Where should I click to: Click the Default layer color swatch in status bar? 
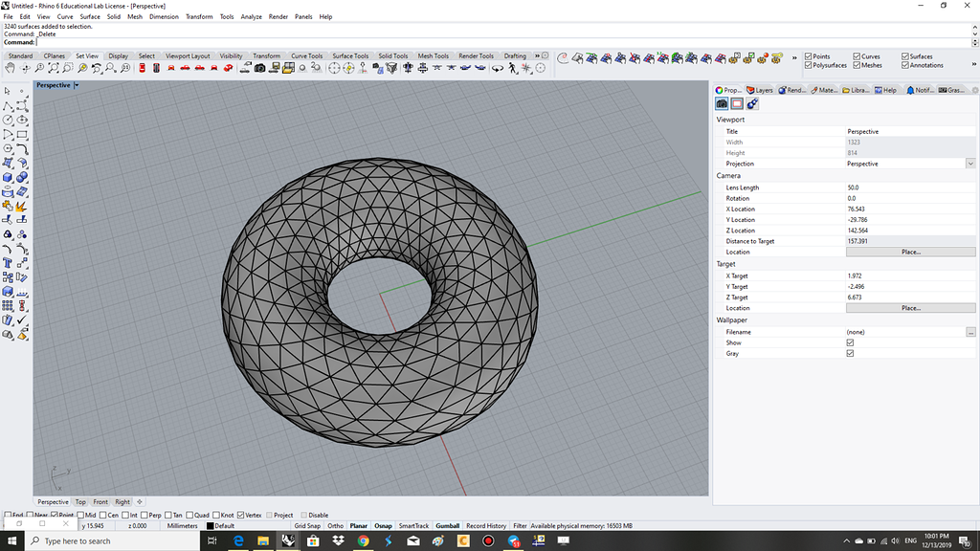pyautogui.click(x=210, y=525)
